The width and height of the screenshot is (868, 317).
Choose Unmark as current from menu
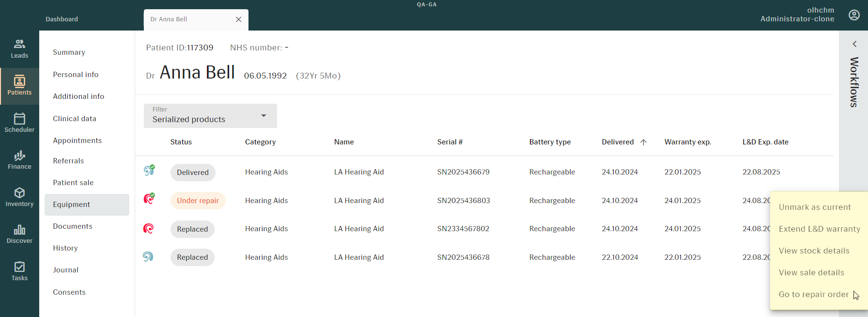815,207
